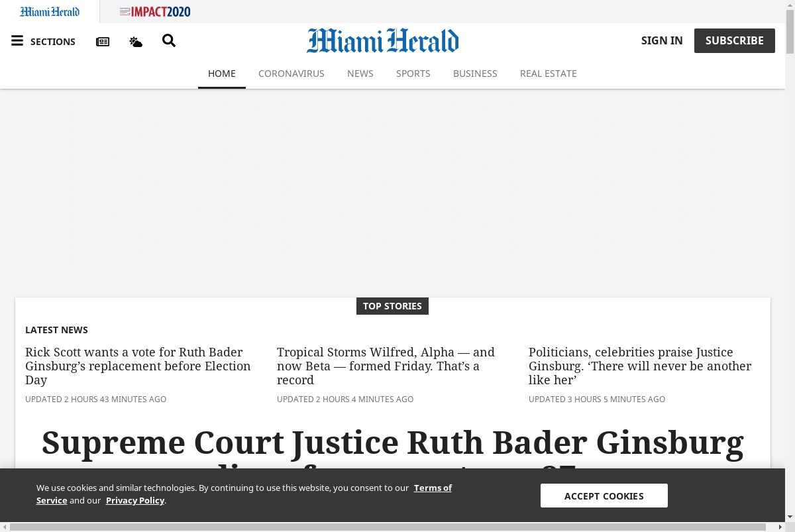The height and width of the screenshot is (532, 795).
Task: Click 'Updated 2 hours 43 minutes ago' timestamp
Action: click(95, 399)
